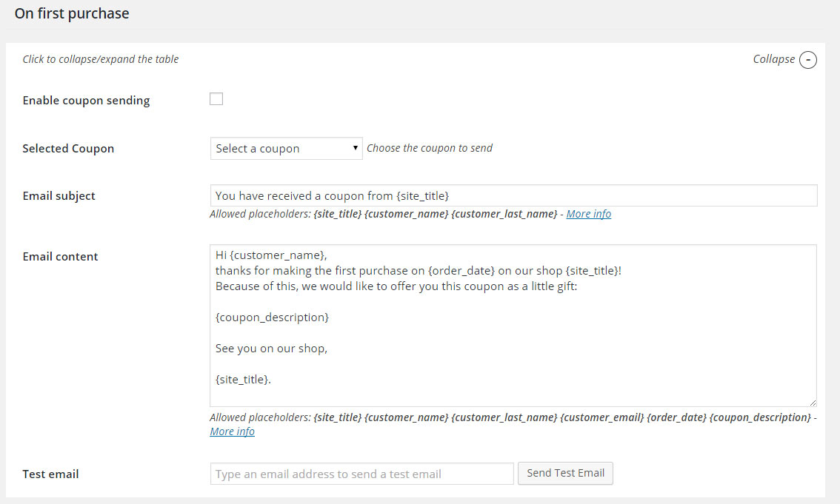Click the circular minus Collapse icon
Image resolution: width=840 pixels, height=504 pixels.
pos(808,60)
